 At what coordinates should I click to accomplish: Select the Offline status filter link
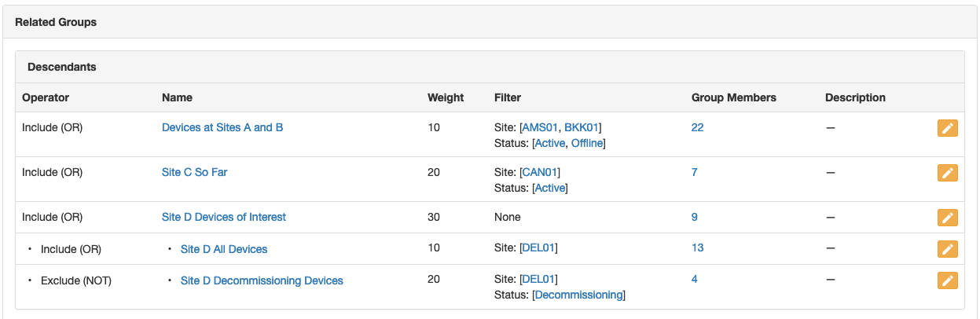pyautogui.click(x=586, y=143)
